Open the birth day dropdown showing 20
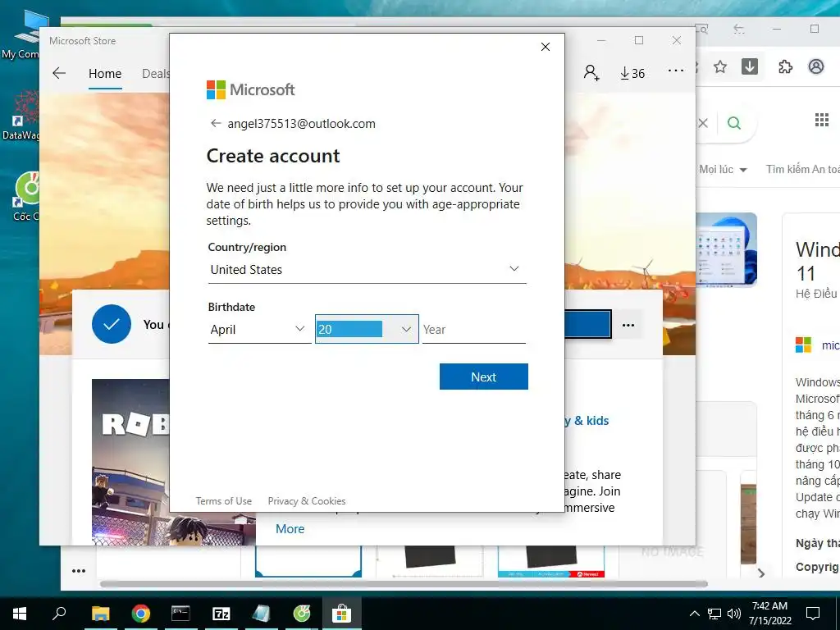This screenshot has height=630, width=840. pyautogui.click(x=367, y=329)
